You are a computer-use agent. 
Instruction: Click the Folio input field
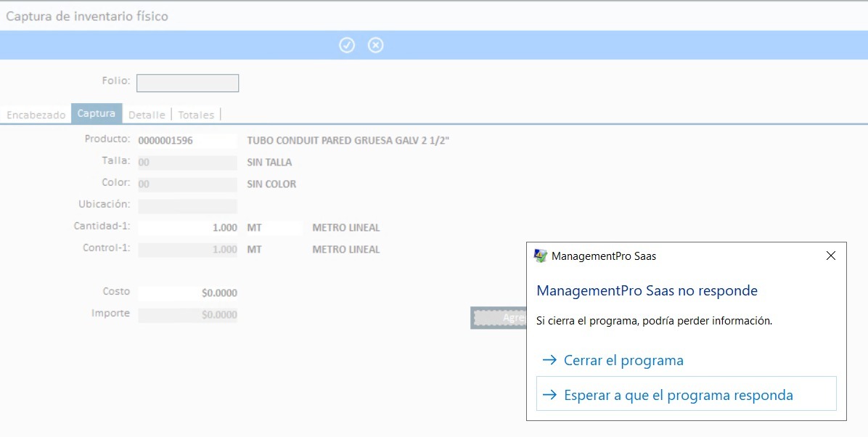[x=187, y=83]
